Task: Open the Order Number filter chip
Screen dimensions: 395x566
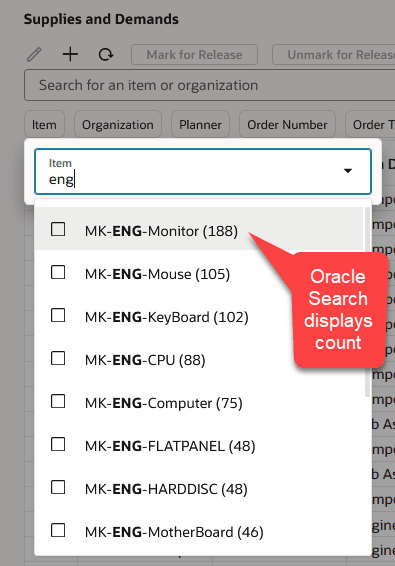Action: (x=287, y=125)
